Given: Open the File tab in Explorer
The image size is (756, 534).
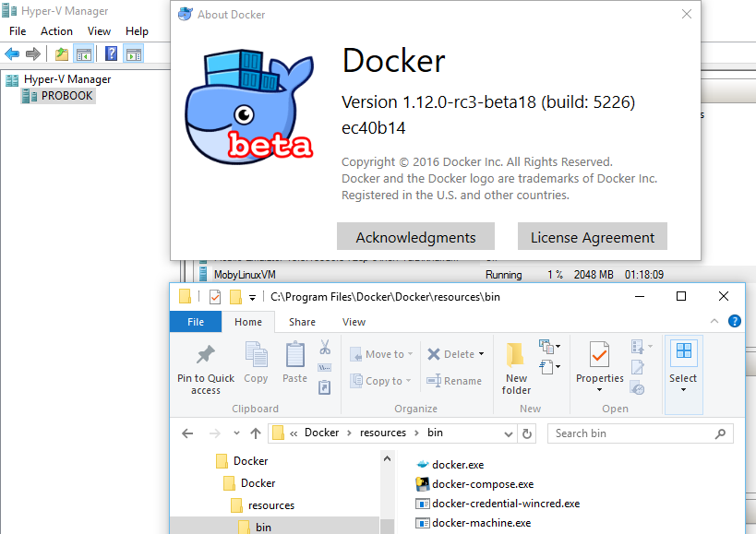Looking at the screenshot, I should (x=196, y=322).
